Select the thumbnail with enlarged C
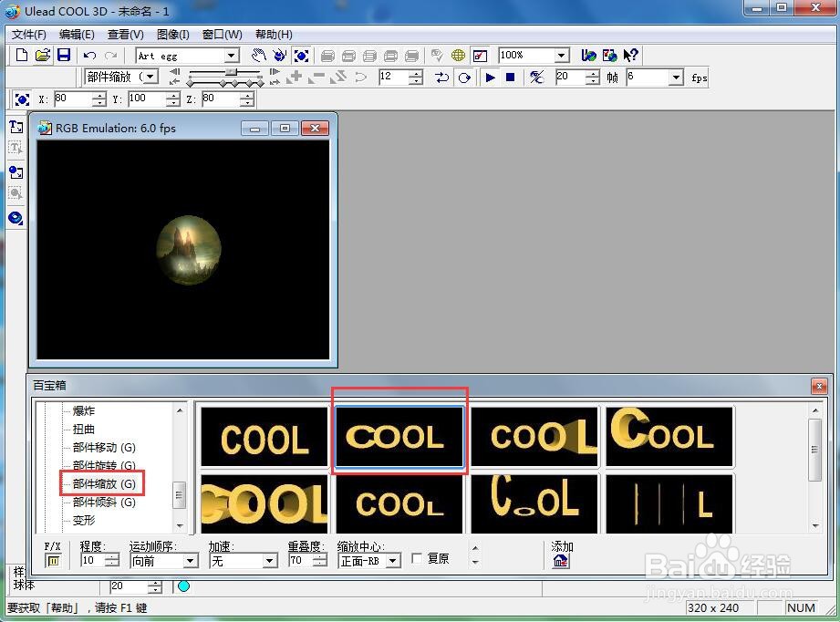Image resolution: width=840 pixels, height=622 pixels. pos(669,437)
